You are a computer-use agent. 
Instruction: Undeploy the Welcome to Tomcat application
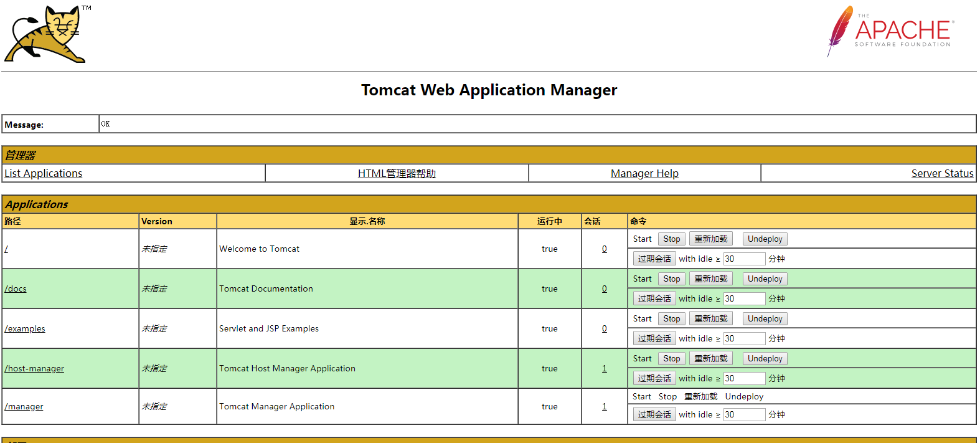tap(765, 239)
